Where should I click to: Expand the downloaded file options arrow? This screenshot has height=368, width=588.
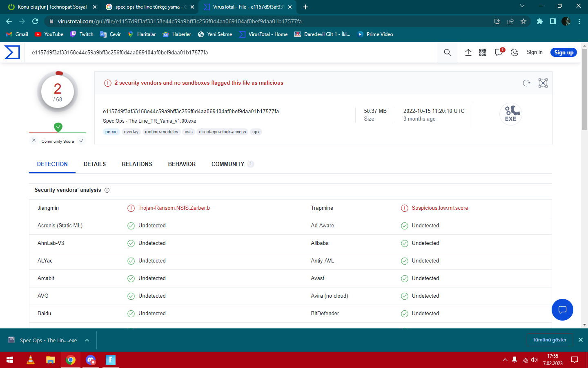pos(87,340)
